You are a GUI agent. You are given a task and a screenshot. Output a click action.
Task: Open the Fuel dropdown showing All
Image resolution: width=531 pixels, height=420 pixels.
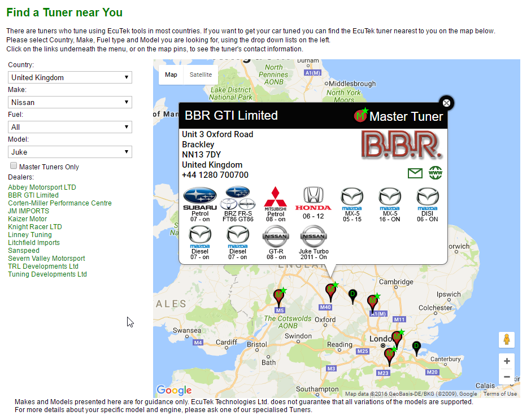(x=70, y=127)
